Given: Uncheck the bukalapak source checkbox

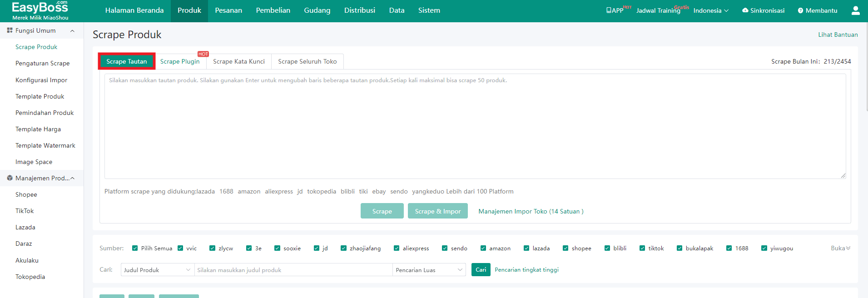Looking at the screenshot, I should pyautogui.click(x=680, y=248).
